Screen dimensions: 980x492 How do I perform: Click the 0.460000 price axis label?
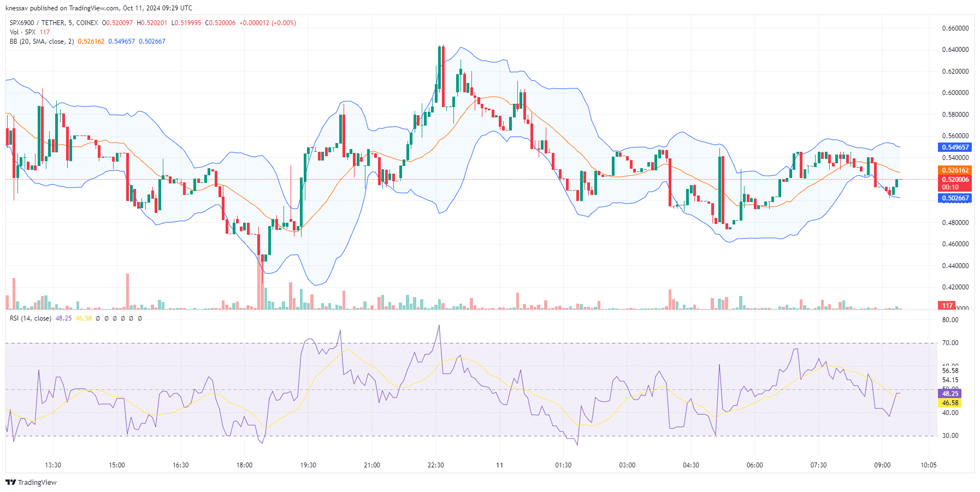pyautogui.click(x=955, y=244)
